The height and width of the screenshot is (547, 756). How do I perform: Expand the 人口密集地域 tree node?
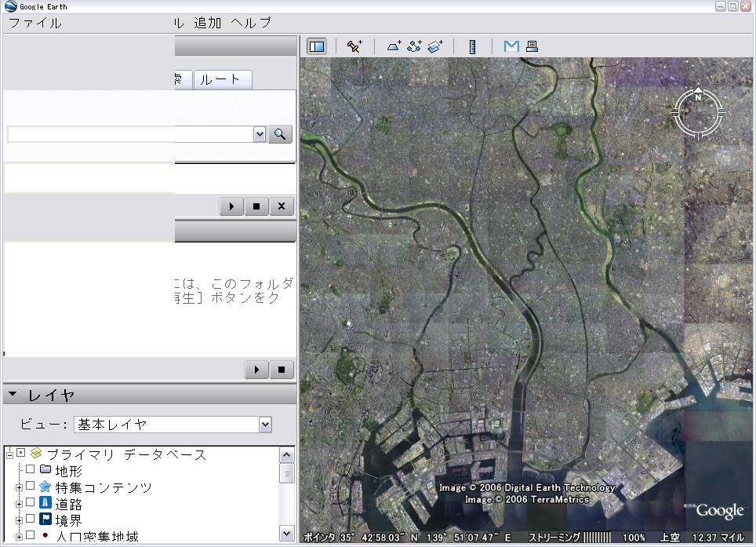pyautogui.click(x=19, y=537)
